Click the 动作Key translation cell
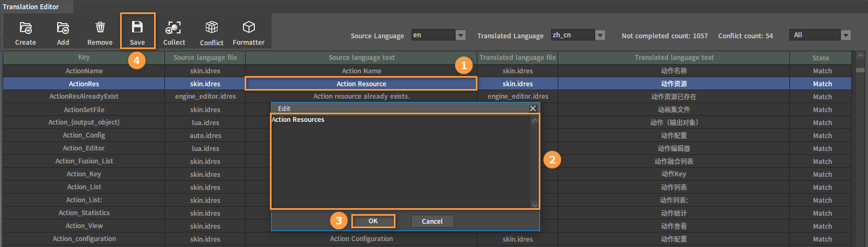The width and height of the screenshot is (868, 247). 674,174
